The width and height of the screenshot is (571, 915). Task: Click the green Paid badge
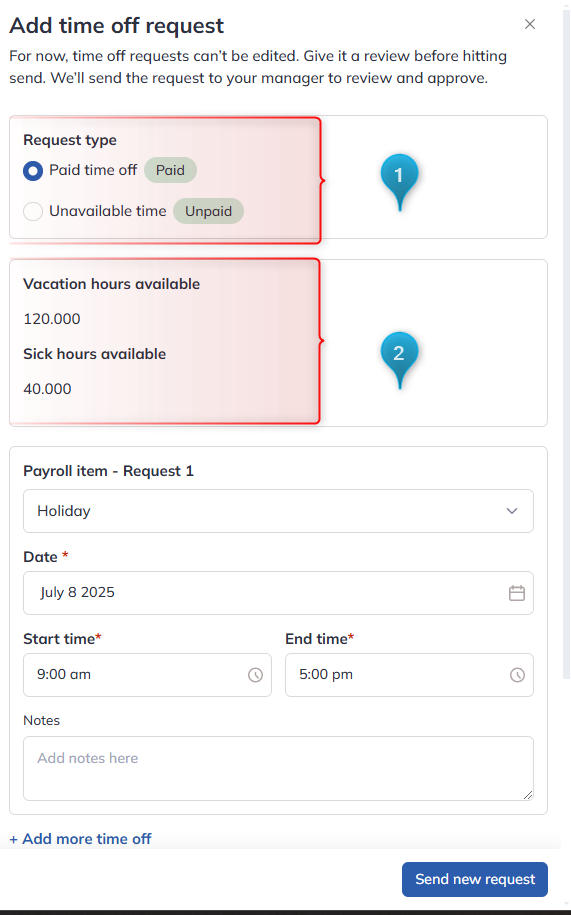click(170, 170)
